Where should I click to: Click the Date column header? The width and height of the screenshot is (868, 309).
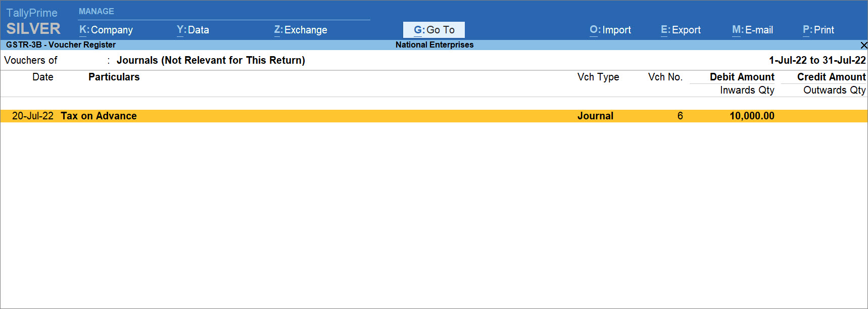tap(43, 77)
